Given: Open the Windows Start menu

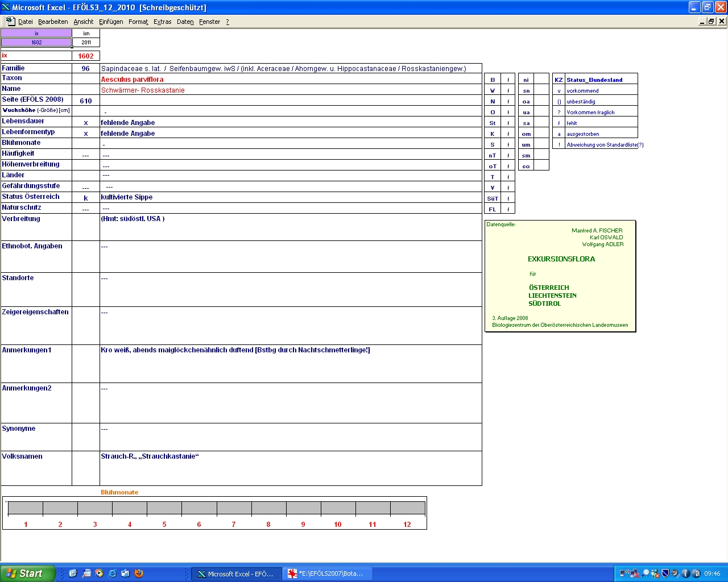Looking at the screenshot, I should (x=28, y=573).
